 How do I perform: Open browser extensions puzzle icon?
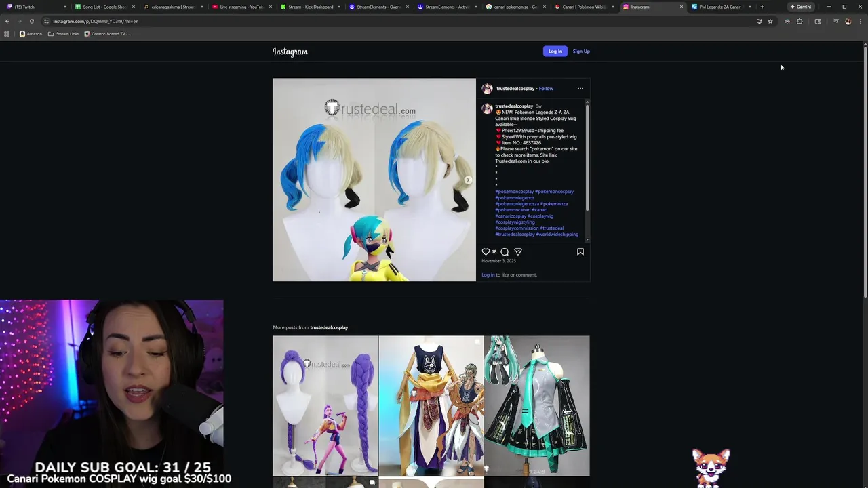point(800,21)
